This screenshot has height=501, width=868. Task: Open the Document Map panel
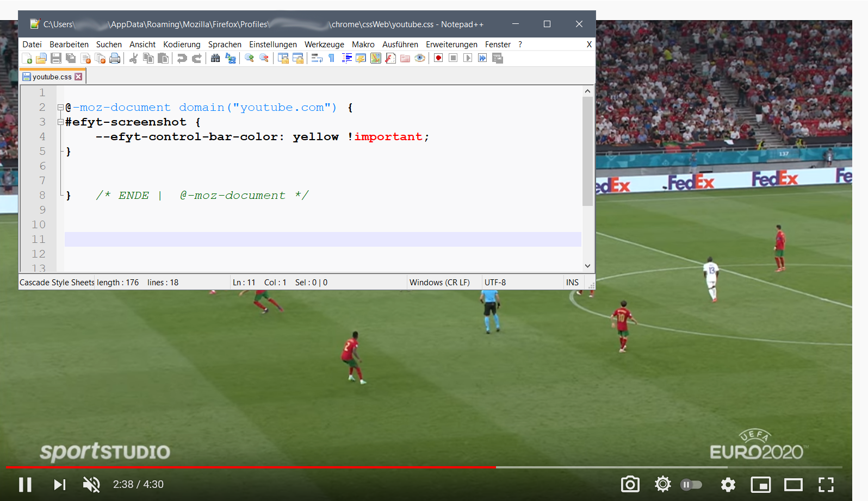[375, 58]
